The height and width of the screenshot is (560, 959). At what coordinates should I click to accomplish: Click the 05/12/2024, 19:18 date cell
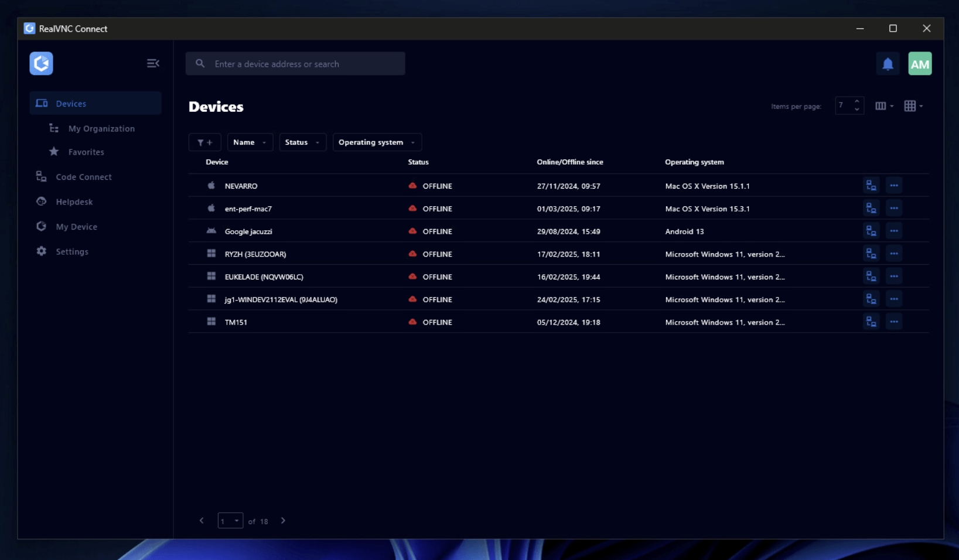[x=569, y=322]
